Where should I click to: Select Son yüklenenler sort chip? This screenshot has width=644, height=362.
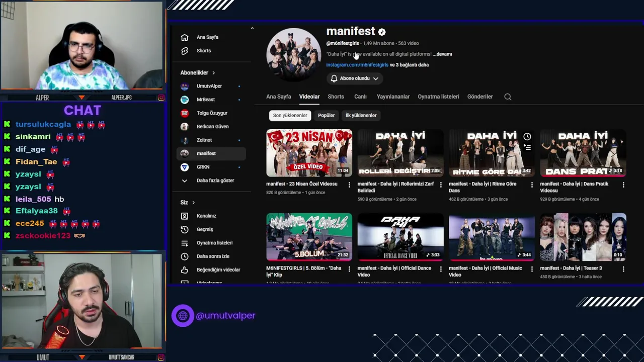pos(290,115)
